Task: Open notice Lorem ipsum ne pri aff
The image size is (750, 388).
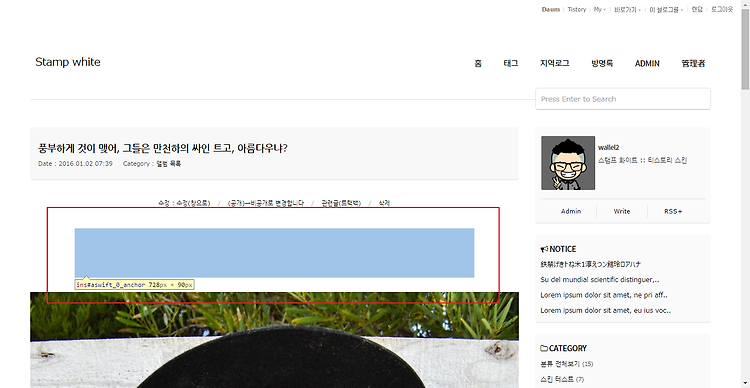Action: [604, 295]
